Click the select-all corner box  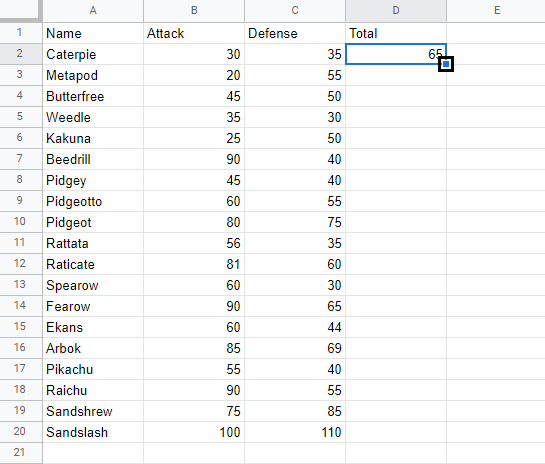21,10
